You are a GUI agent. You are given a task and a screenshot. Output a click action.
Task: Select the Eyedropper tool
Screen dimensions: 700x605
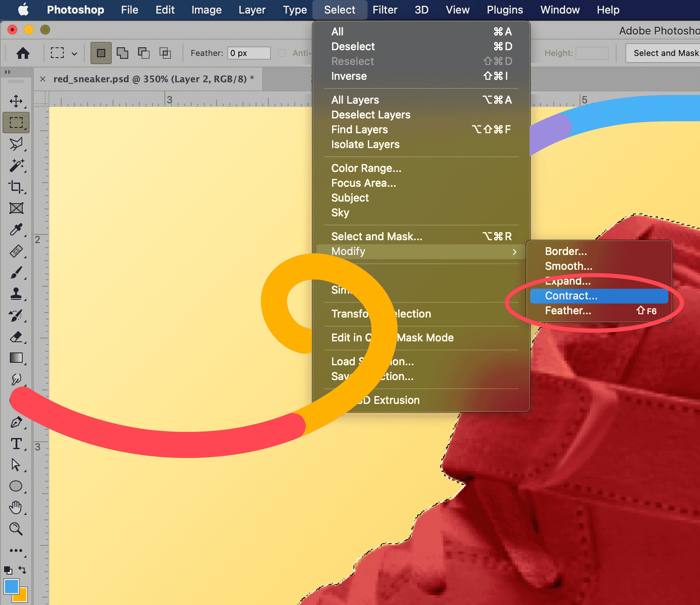[16, 229]
